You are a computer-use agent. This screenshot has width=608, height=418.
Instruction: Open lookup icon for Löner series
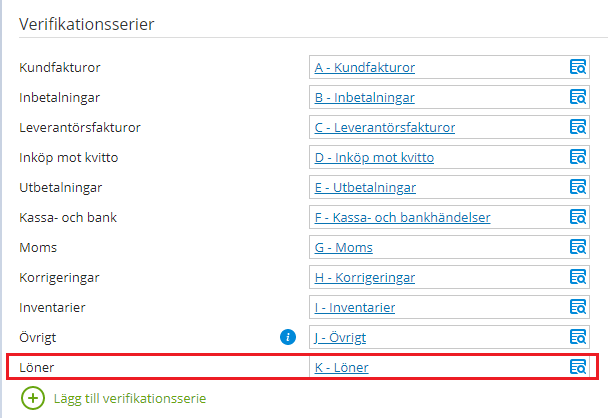coord(577,368)
